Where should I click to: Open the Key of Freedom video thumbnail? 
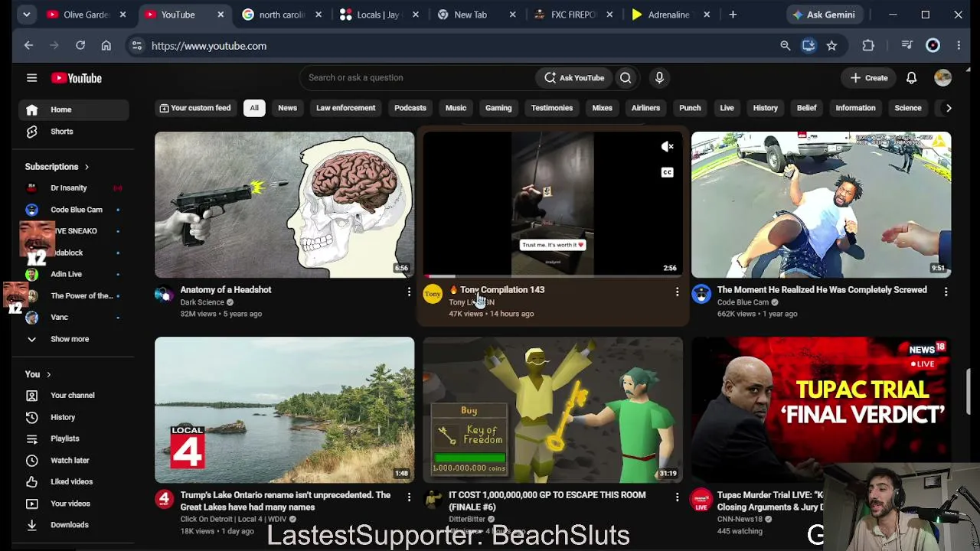[x=553, y=410]
